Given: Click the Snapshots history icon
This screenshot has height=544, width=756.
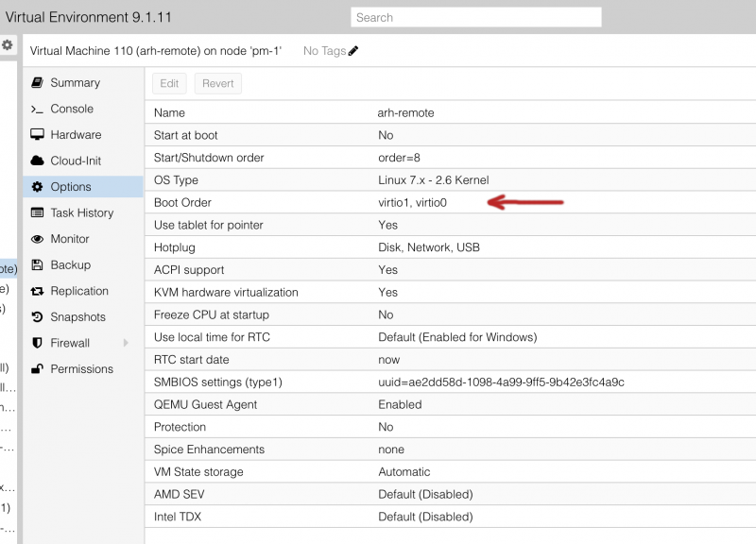Looking at the screenshot, I should (x=37, y=316).
